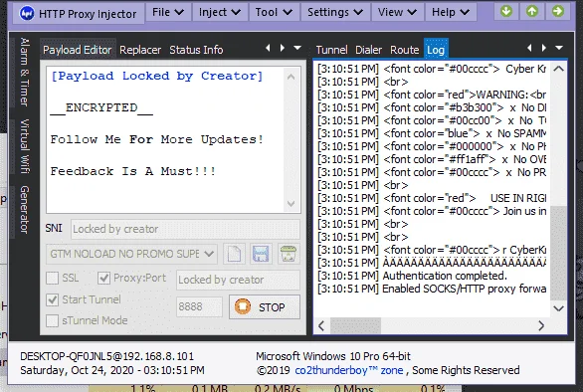Click the DESKTOP-QF0JNL5@192.168.8.101 status text
583x392 pixels.
coord(107,356)
